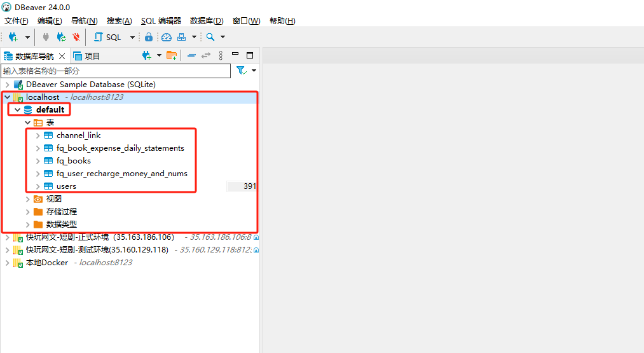Expand the users table node

(x=38, y=186)
